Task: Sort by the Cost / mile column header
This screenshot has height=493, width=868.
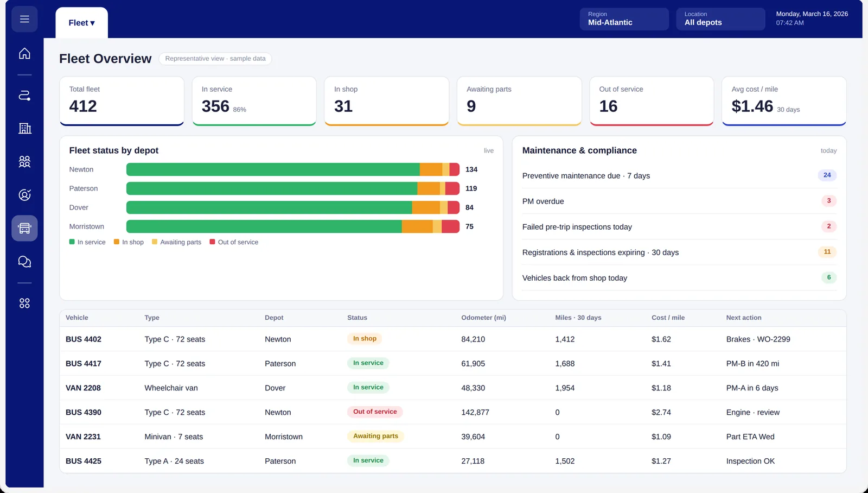Action: click(668, 318)
